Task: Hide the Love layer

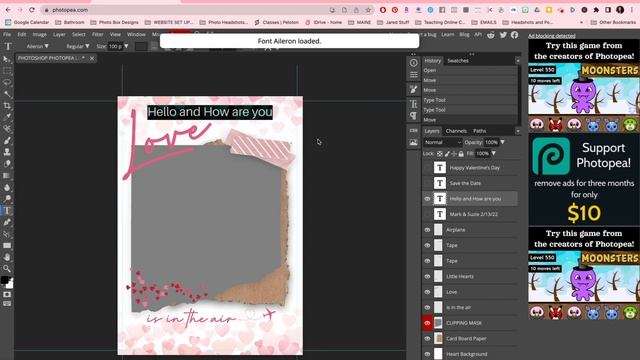Action: tap(427, 292)
